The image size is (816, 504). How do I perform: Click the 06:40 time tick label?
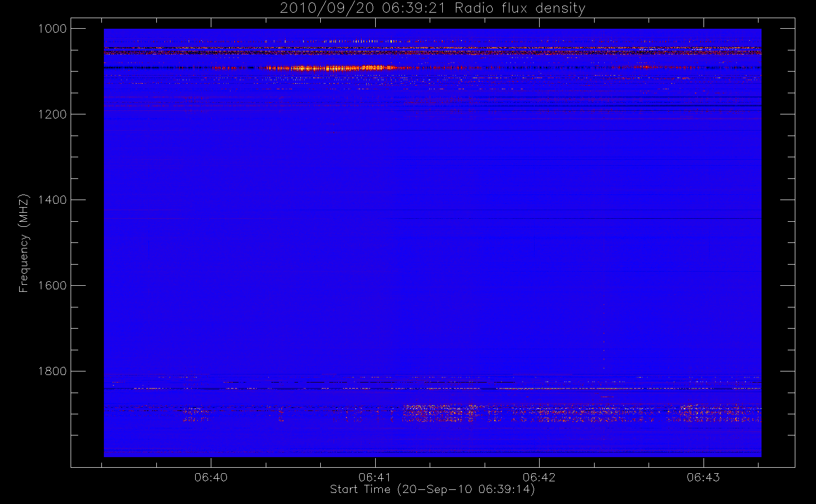coord(211,477)
